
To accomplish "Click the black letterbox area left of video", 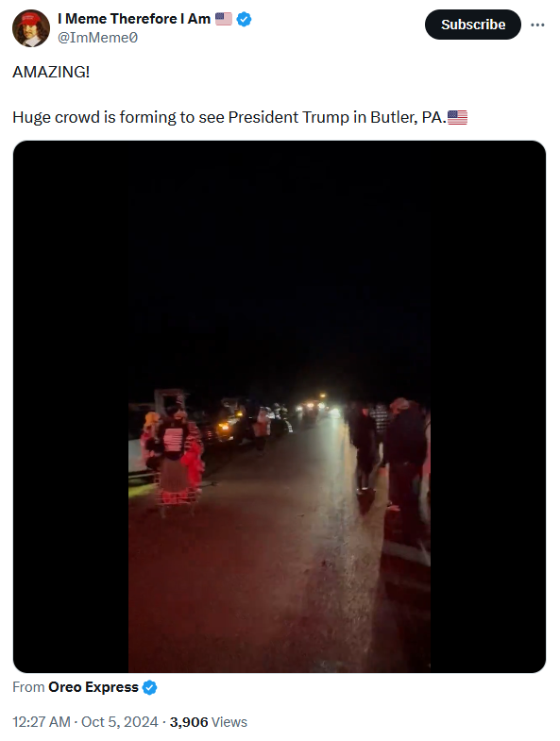I will [71, 407].
